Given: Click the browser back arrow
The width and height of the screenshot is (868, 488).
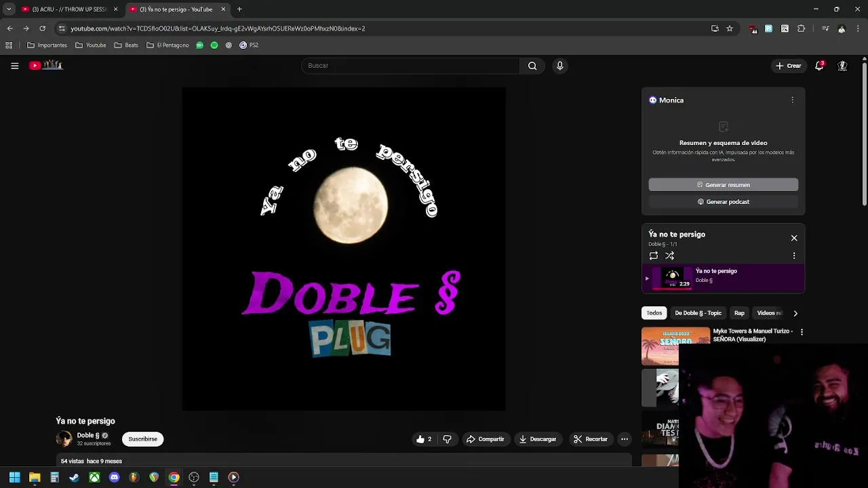Looking at the screenshot, I should click(9, 28).
